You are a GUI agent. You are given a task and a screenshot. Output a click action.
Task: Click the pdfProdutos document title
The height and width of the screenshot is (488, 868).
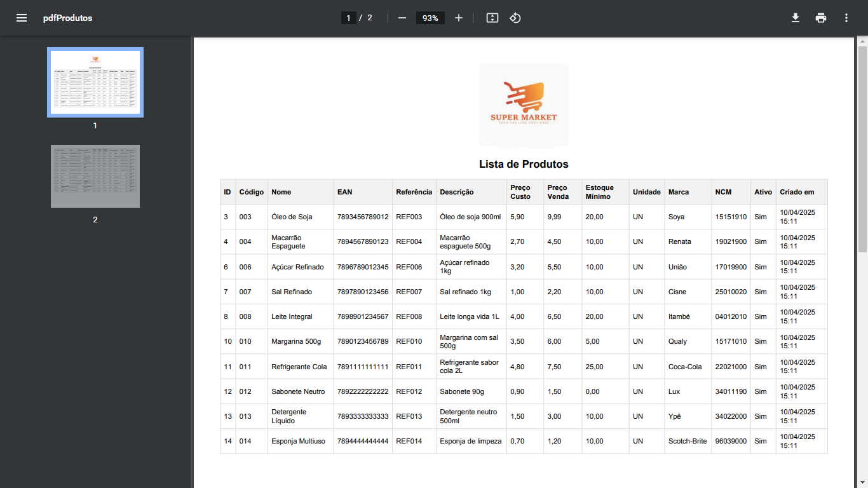pyautogui.click(x=67, y=18)
